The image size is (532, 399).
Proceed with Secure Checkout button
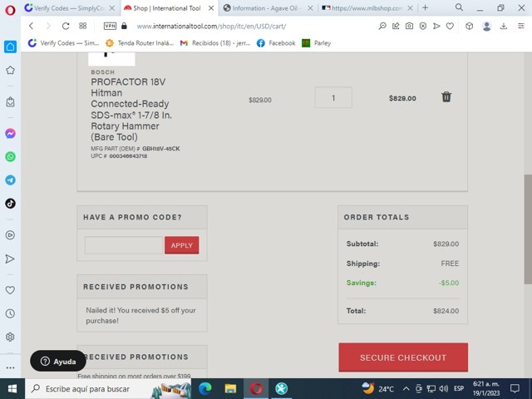pos(403,357)
